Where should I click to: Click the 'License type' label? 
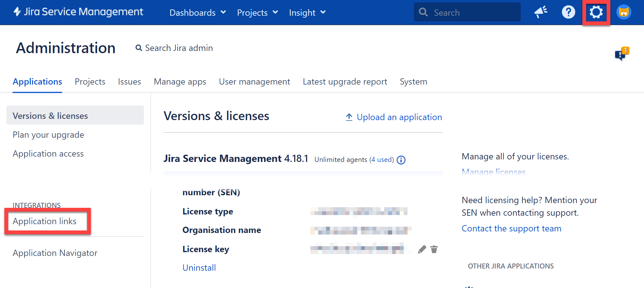pos(208,212)
